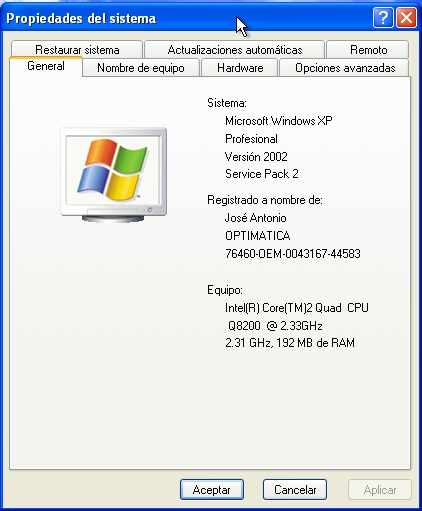The width and height of the screenshot is (422, 511).
Task: Click the greyed-out Aplicar button
Action: click(380, 489)
